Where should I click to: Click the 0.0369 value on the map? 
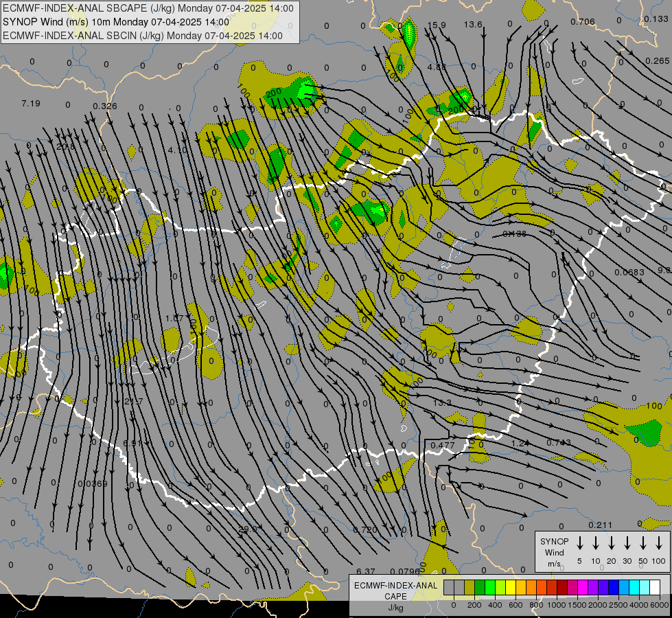tap(93, 484)
